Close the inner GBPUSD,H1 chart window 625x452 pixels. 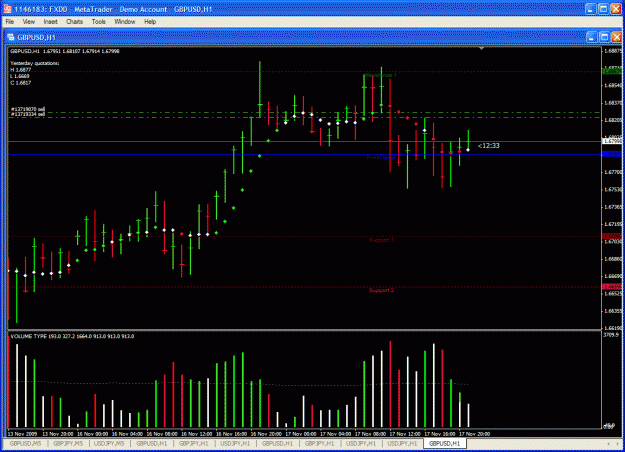[x=617, y=37]
